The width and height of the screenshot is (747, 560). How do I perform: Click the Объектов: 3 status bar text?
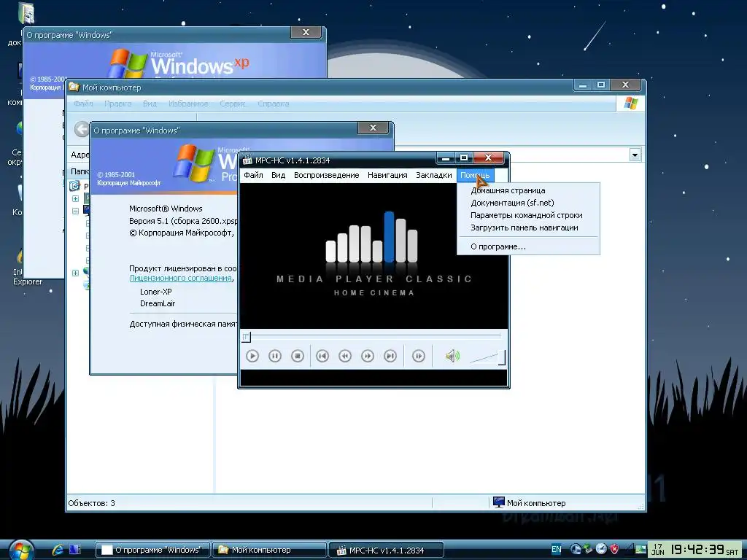[x=91, y=503]
